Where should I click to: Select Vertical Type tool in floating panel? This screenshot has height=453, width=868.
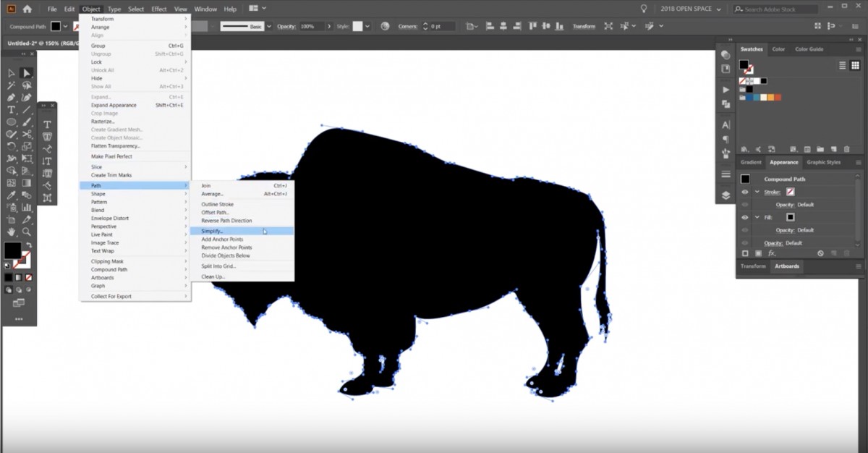[48, 161]
